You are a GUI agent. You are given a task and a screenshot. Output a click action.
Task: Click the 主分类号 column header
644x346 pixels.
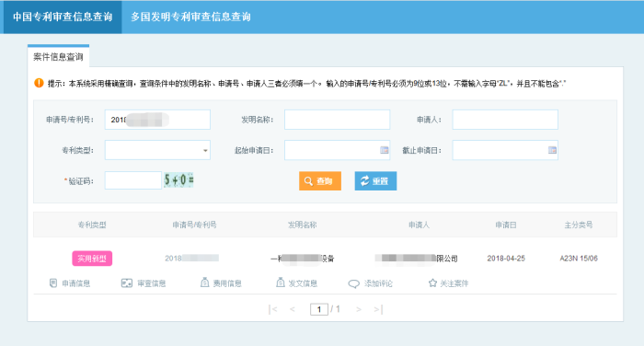pos(579,225)
